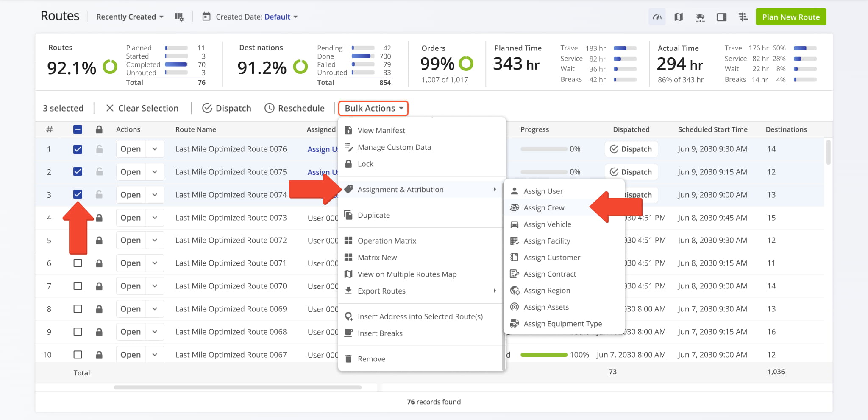This screenshot has height=420, width=868.
Task: Click the 0% progress bar of Route 0075
Action: click(x=544, y=172)
